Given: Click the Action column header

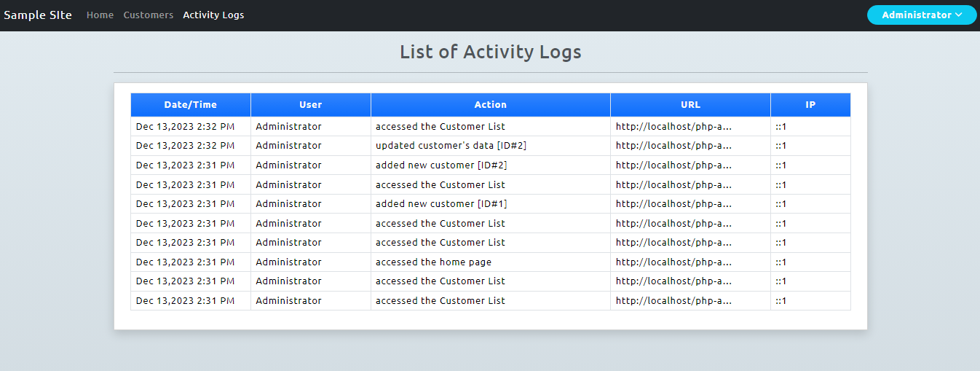Looking at the screenshot, I should (x=491, y=105).
